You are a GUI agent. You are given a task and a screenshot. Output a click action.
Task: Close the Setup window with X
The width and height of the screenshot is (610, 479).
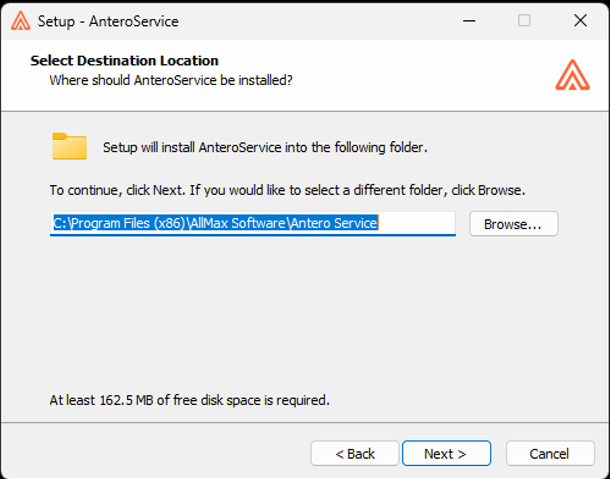click(x=580, y=20)
